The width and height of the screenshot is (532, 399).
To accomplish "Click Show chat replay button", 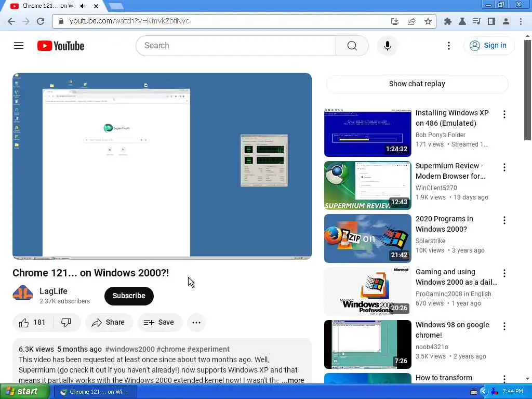I will click(417, 84).
